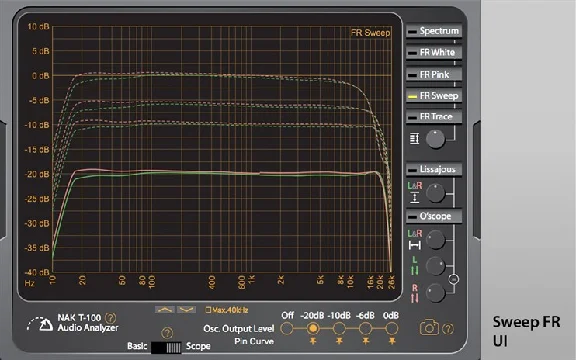Click the FR Trace list icon

pos(414,139)
